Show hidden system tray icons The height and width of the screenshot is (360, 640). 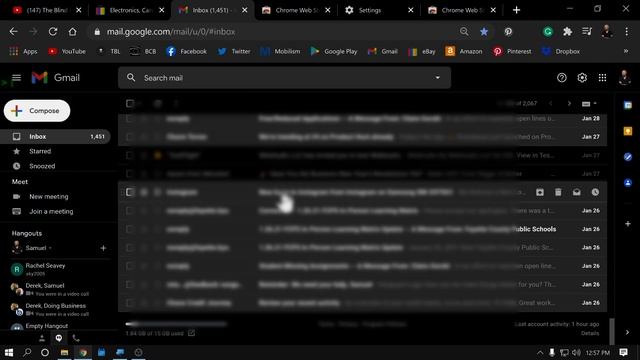(540, 352)
